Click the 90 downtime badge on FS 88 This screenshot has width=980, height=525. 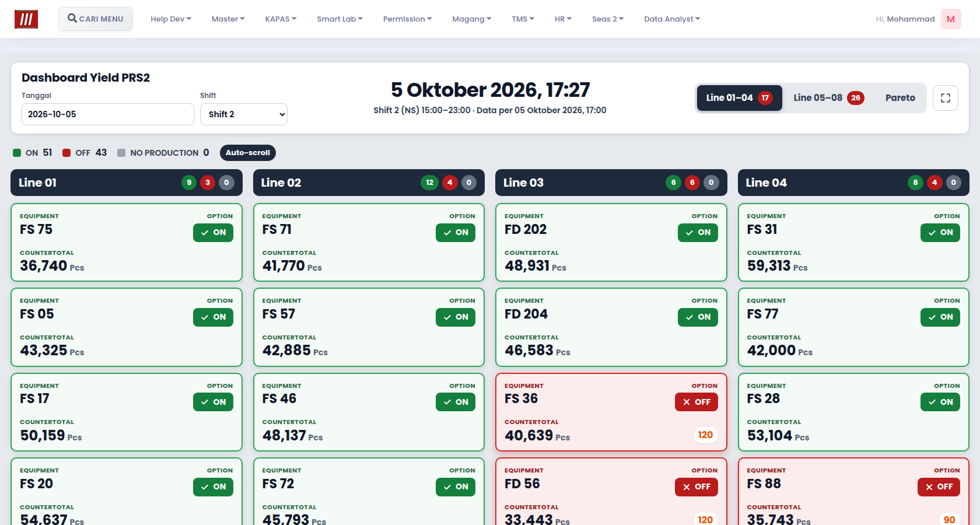coord(950,519)
